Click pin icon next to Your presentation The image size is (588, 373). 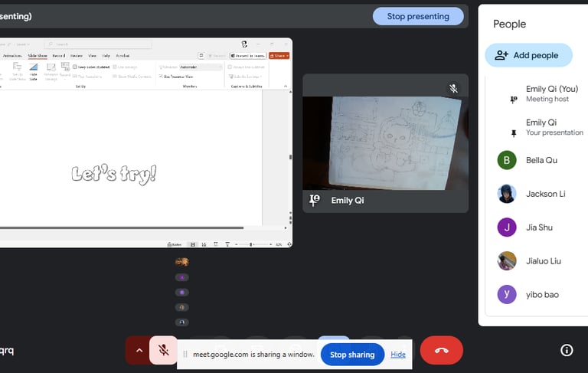pos(514,133)
